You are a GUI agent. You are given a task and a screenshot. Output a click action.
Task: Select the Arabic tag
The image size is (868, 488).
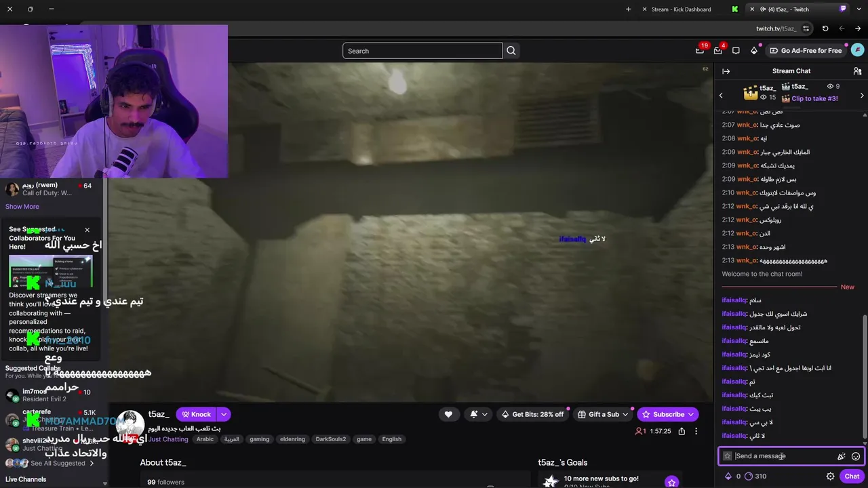[205, 439]
